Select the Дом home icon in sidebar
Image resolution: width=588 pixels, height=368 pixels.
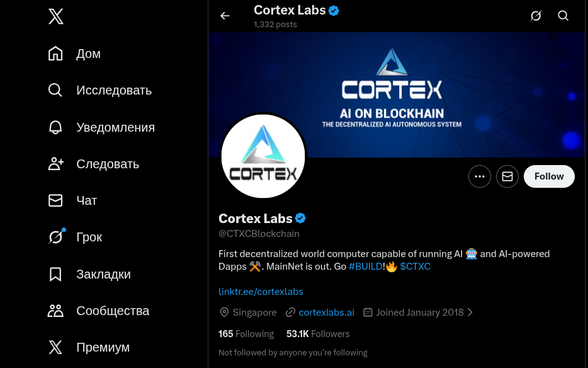[x=55, y=53]
